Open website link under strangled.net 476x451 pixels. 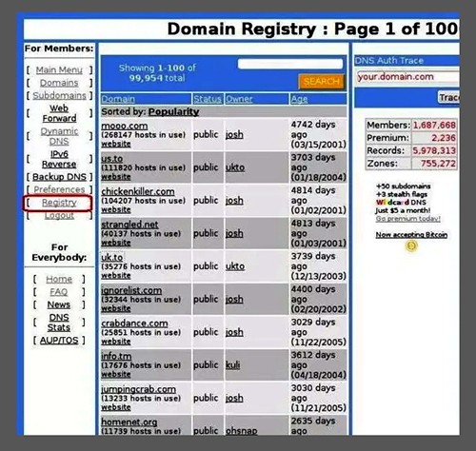(116, 243)
